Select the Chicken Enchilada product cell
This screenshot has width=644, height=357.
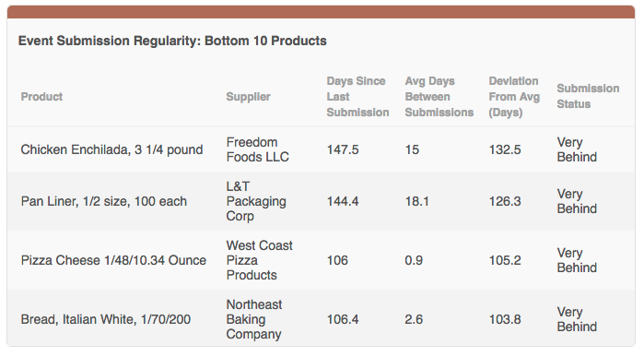point(111,149)
